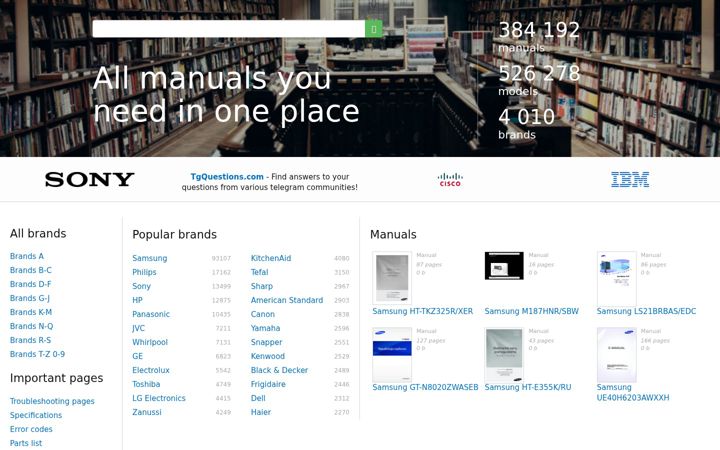Open Samsung UE40H6203AWXXH manual thumbnail
Screen dimensions: 720x450
(616, 354)
